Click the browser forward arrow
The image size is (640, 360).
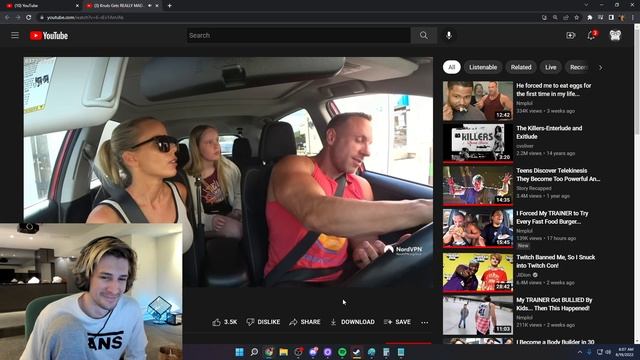point(18,18)
